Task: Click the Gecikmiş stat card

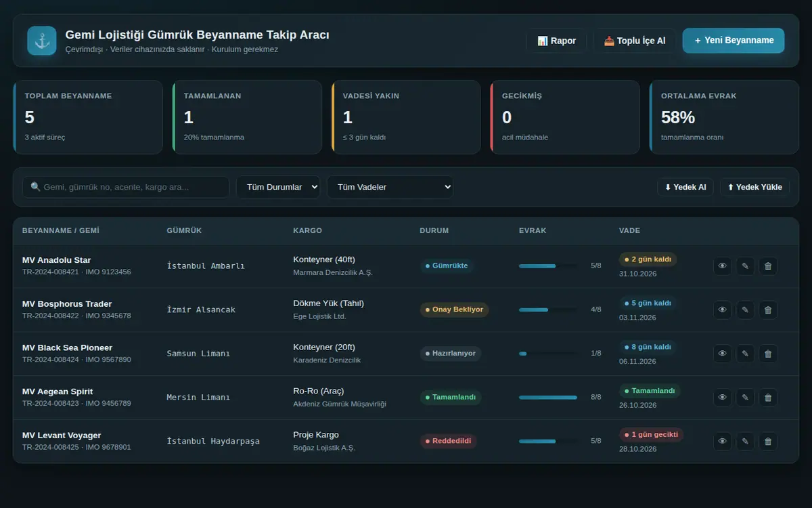Action: point(565,117)
